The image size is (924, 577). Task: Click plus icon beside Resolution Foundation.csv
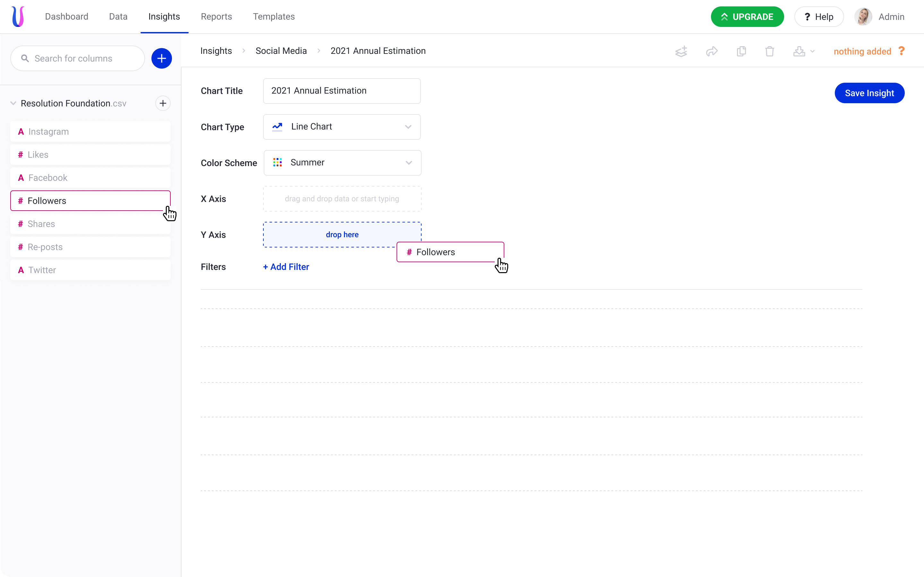163,104
